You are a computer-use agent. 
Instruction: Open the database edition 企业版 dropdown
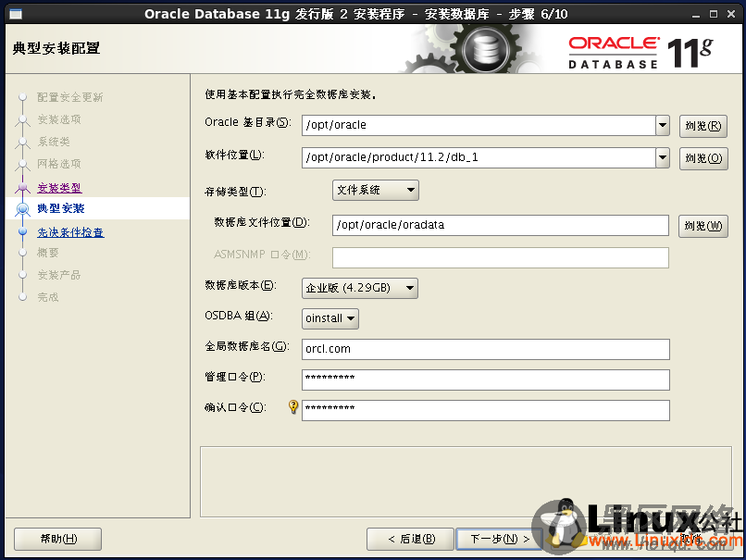click(360, 288)
